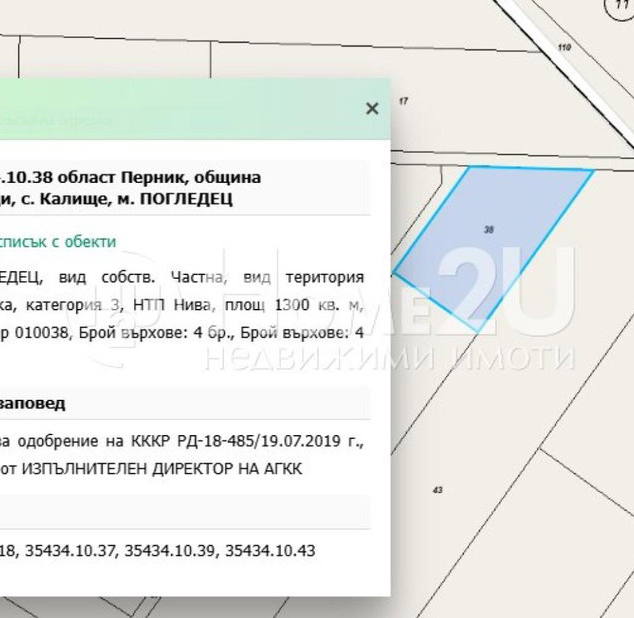Click the 'с. Калище, м. ПОГЛЕДЕЦ' title line
The width and height of the screenshot is (634, 618).
[127, 199]
